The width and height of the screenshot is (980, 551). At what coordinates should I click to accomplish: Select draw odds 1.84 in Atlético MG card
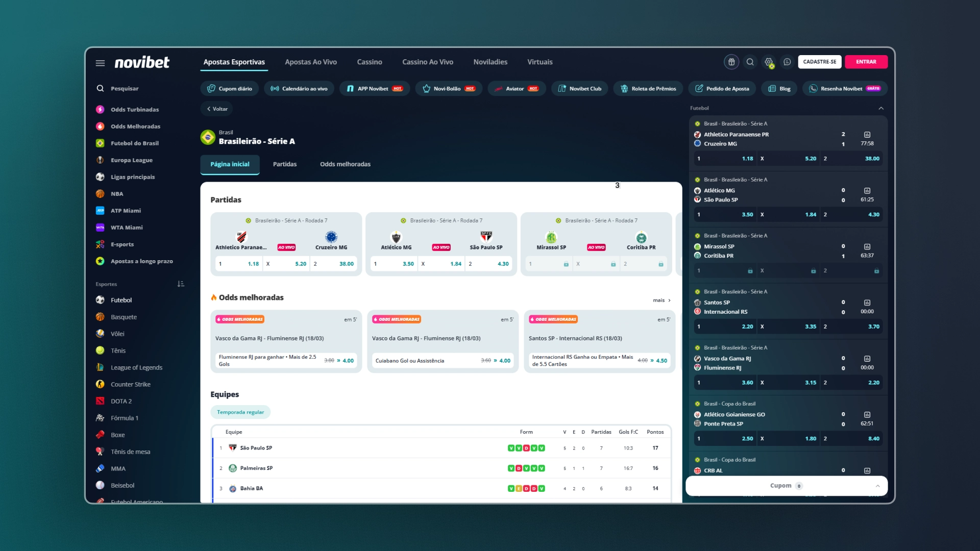442,264
